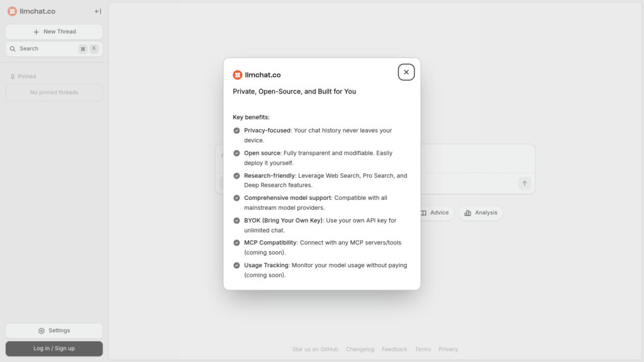Image resolution: width=644 pixels, height=362 pixels.
Task: Click the 'Key benefits:' heading
Action: click(x=252, y=118)
